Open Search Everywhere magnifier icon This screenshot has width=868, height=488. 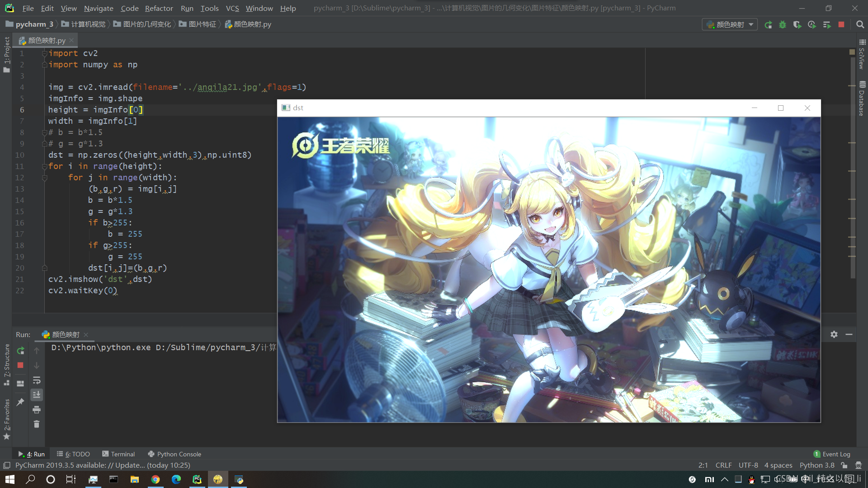[x=860, y=24]
